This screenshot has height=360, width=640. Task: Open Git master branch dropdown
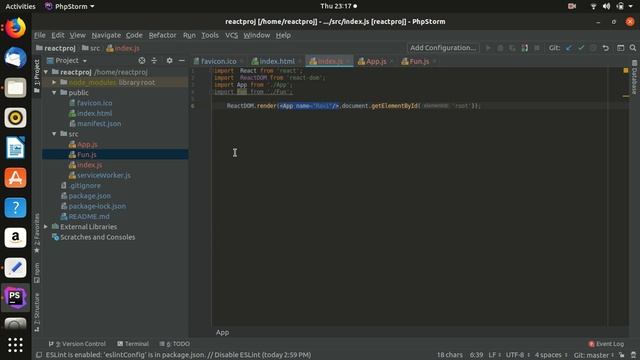click(x=594, y=355)
